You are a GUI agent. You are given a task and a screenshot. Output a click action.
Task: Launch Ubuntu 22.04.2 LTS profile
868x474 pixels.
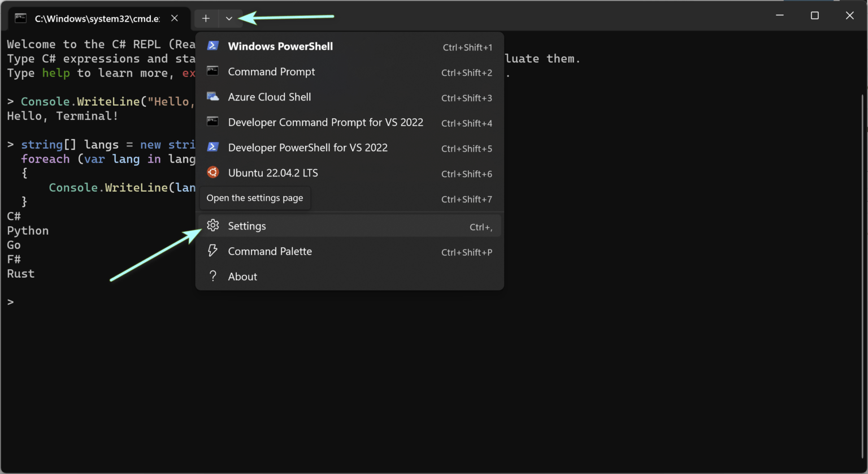(273, 173)
